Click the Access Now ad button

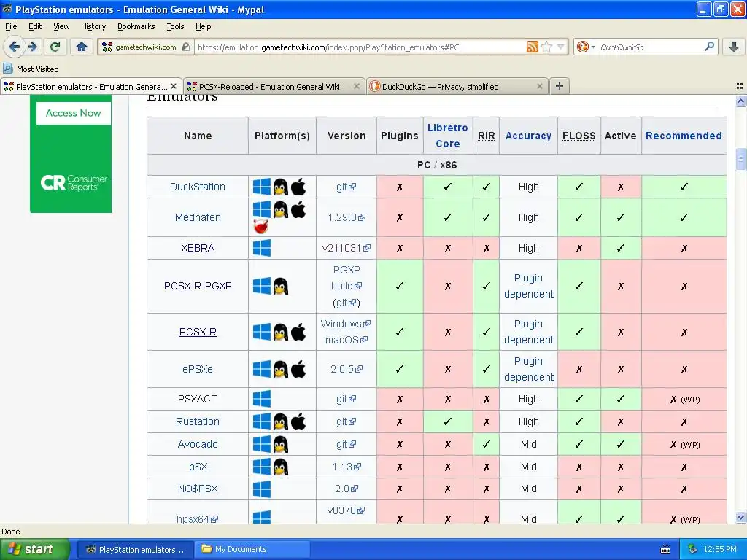(x=74, y=113)
